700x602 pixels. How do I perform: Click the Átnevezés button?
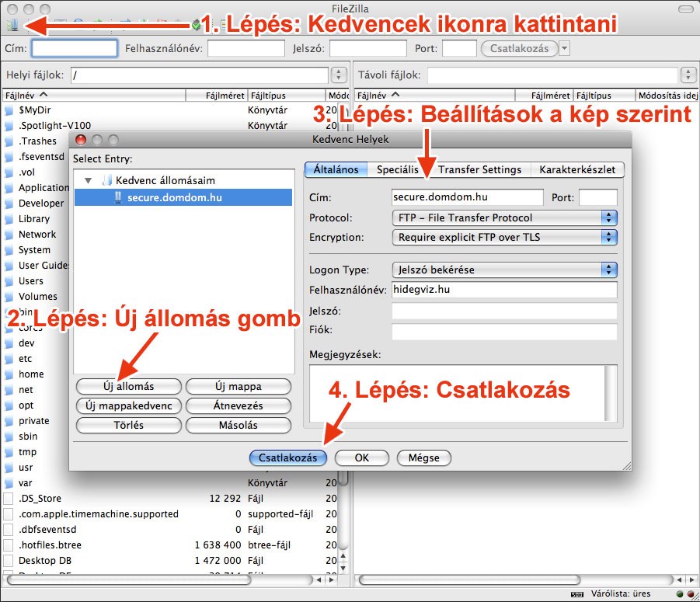[x=239, y=405]
